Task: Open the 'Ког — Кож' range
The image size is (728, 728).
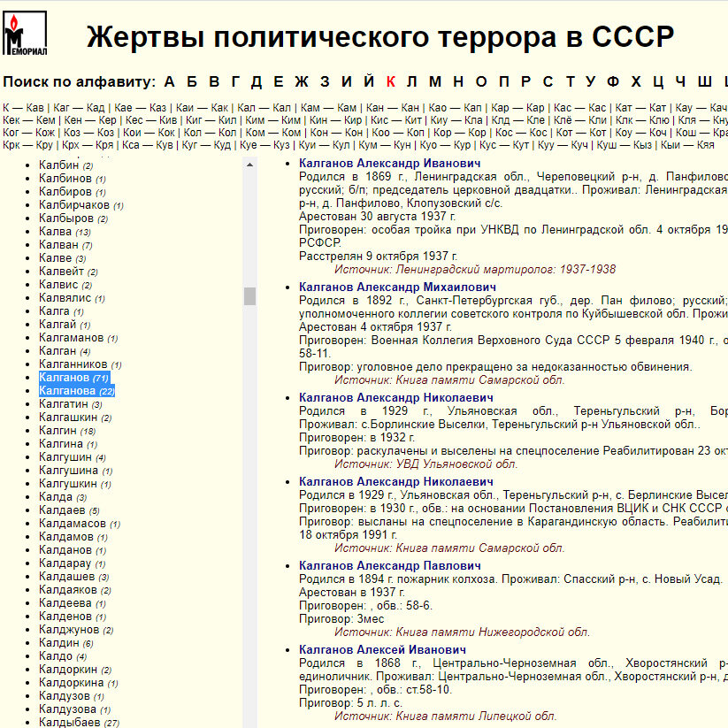Action: pyautogui.click(x=29, y=133)
